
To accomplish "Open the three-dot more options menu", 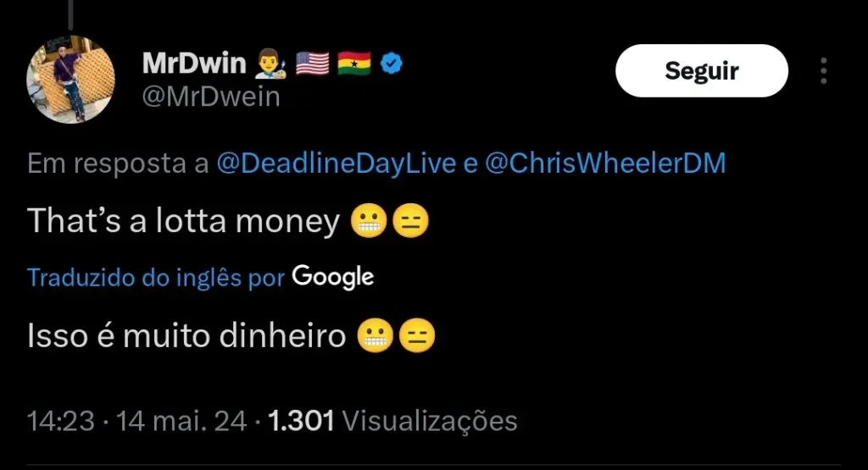I will (x=824, y=71).
